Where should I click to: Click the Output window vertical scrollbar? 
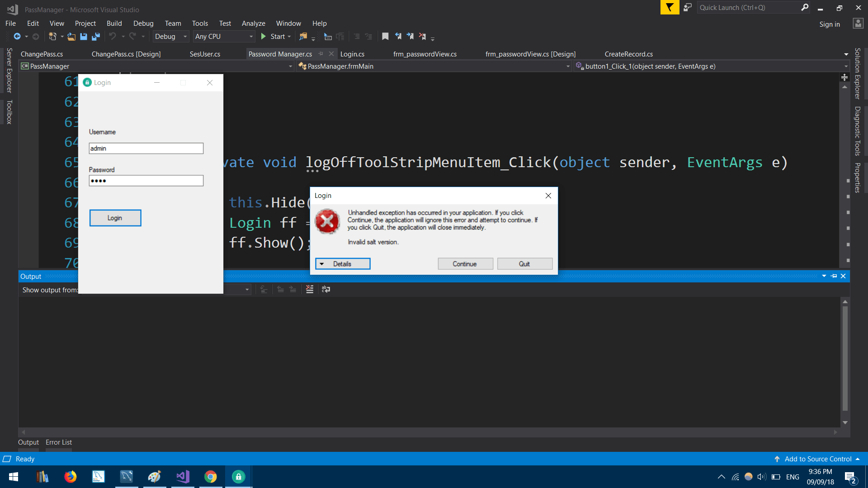(x=844, y=357)
